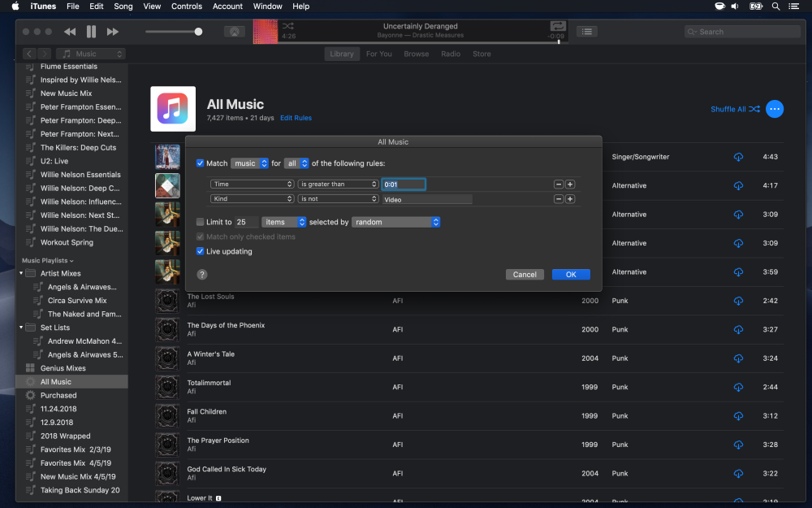Open the Controls menu
This screenshot has height=508, width=812.
(x=187, y=7)
